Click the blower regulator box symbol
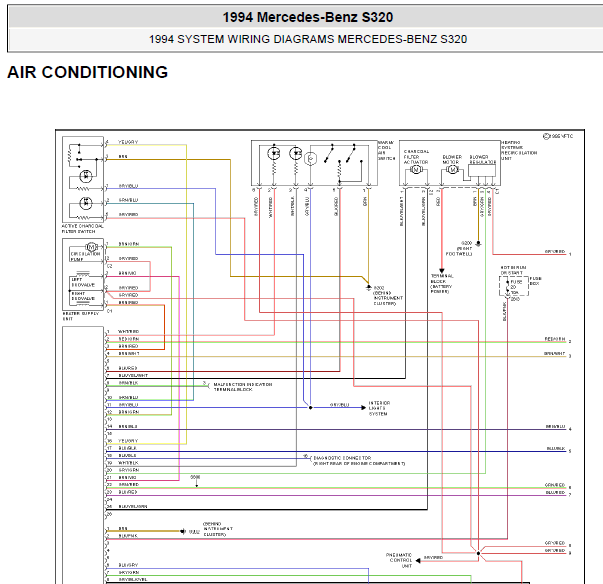This screenshot has width=603, height=584. coord(482,171)
